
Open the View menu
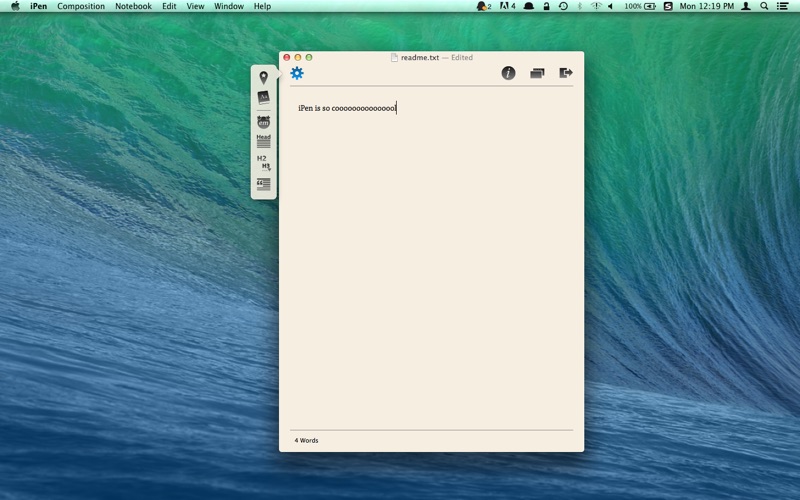tap(195, 6)
